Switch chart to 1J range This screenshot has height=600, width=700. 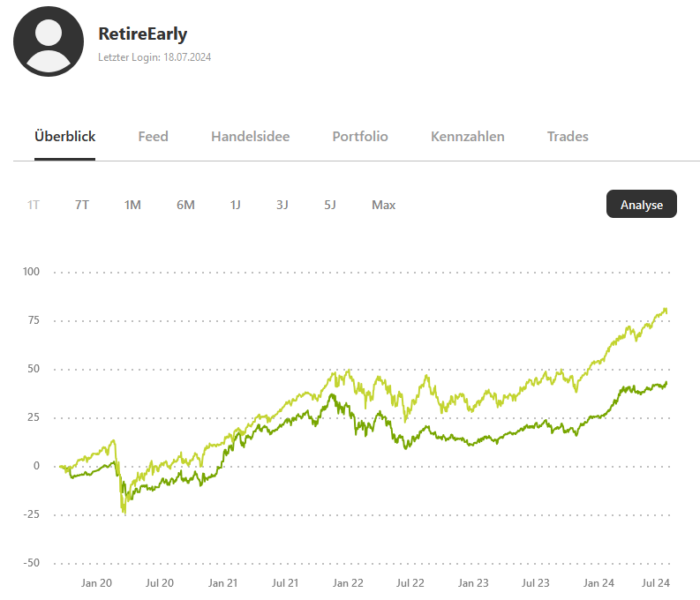coord(236,205)
